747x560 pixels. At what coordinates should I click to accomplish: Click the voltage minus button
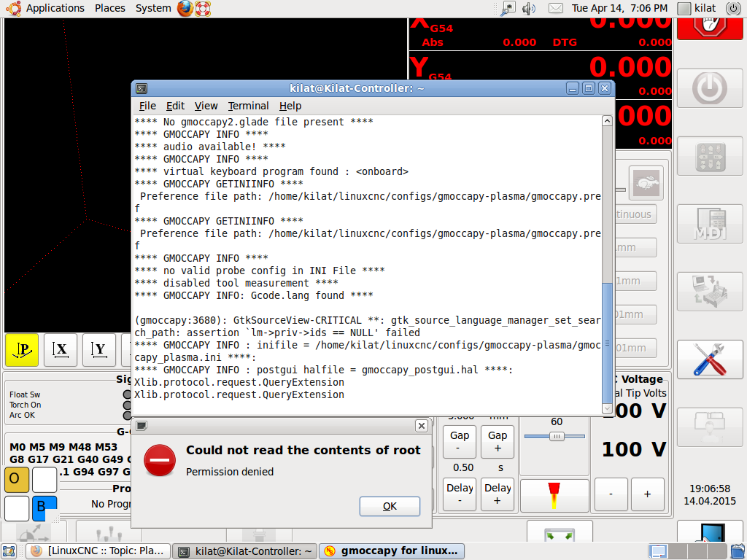pos(611,494)
